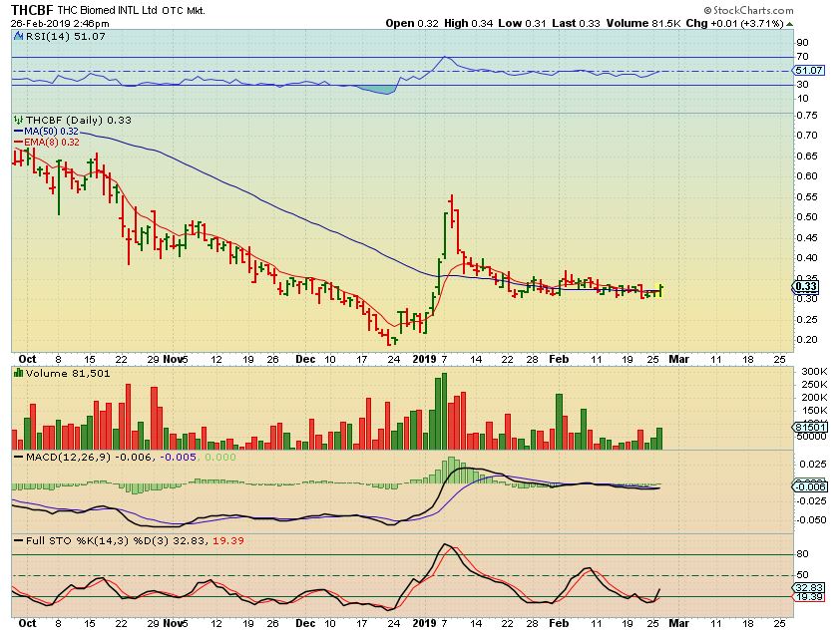Image resolution: width=840 pixels, height=637 pixels.
Task: Click the 32.83 stochastic %K value tag
Action: click(x=809, y=587)
